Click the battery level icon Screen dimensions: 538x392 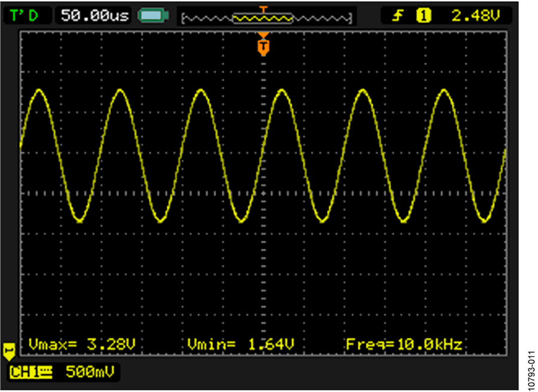pos(152,16)
